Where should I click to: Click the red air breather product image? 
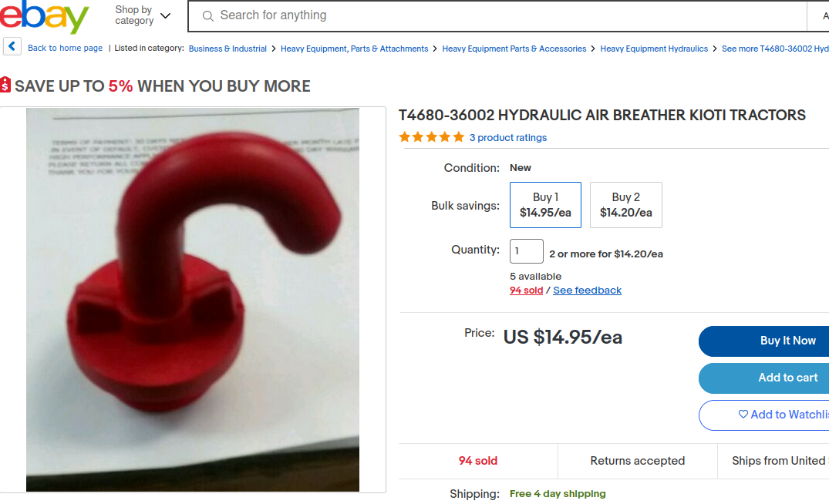point(193,300)
